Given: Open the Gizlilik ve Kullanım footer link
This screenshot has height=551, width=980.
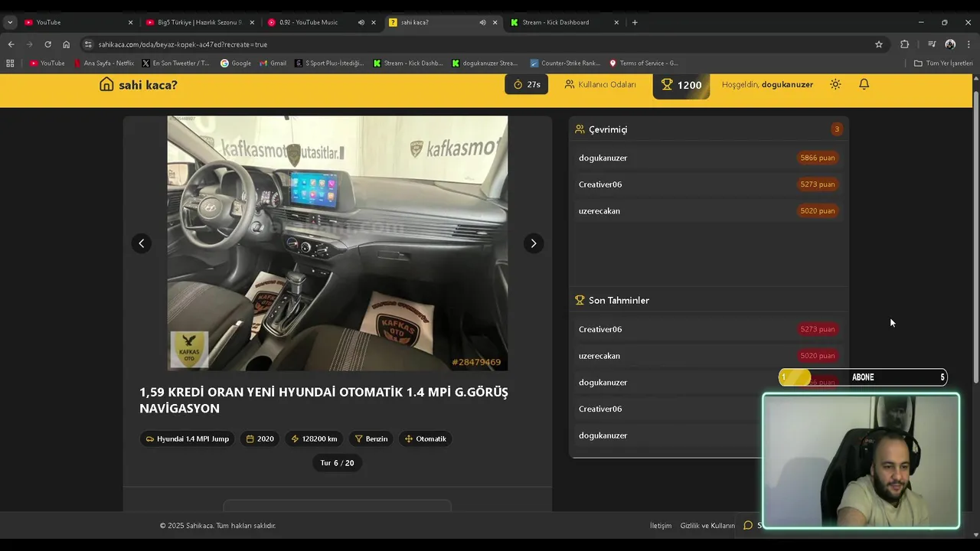Looking at the screenshot, I should click(x=707, y=526).
